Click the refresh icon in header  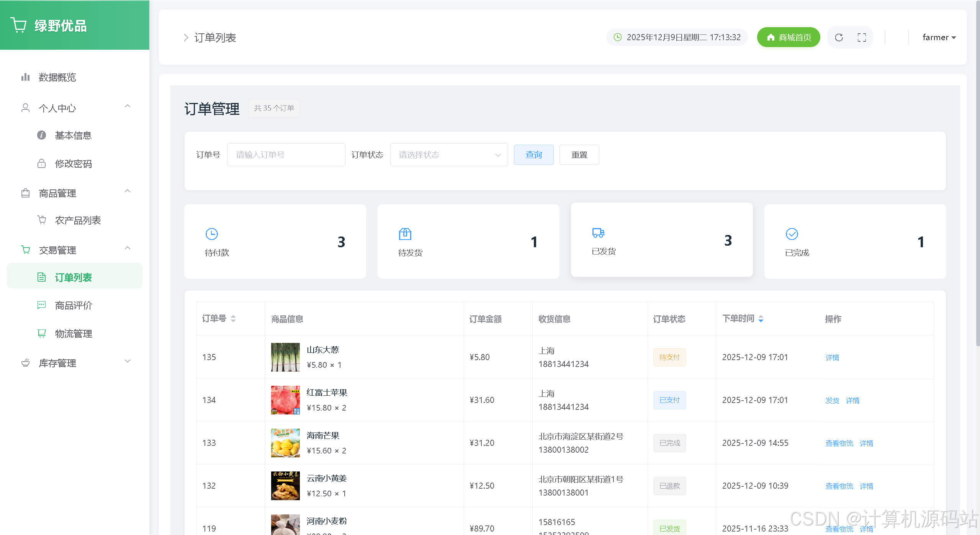click(839, 38)
